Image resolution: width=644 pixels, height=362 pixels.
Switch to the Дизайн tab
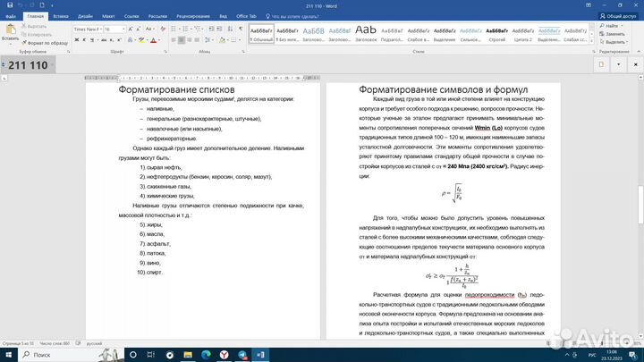(x=85, y=16)
